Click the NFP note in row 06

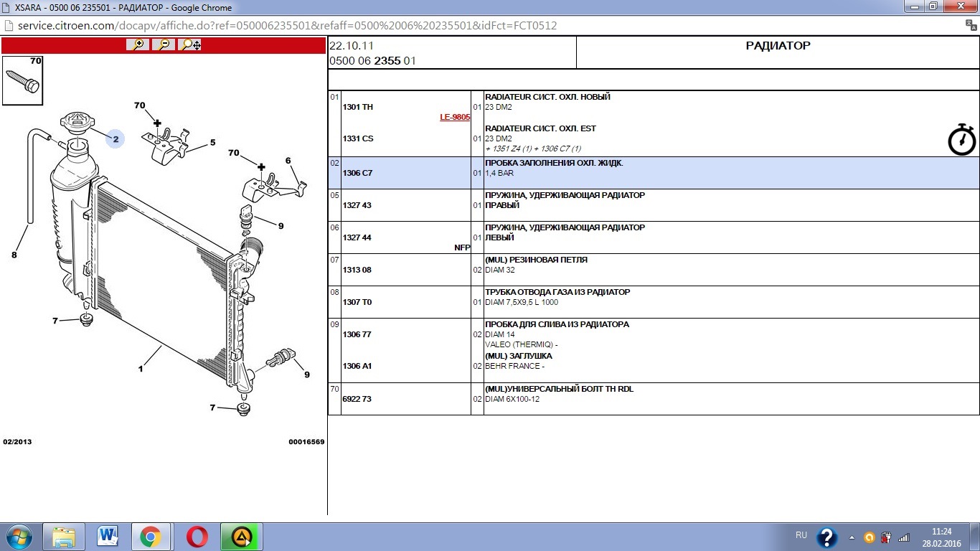462,248
